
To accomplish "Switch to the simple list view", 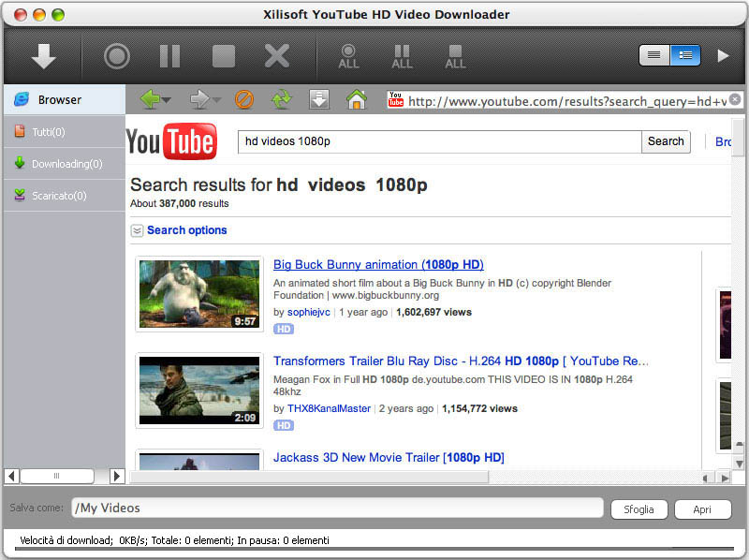I will [x=654, y=55].
